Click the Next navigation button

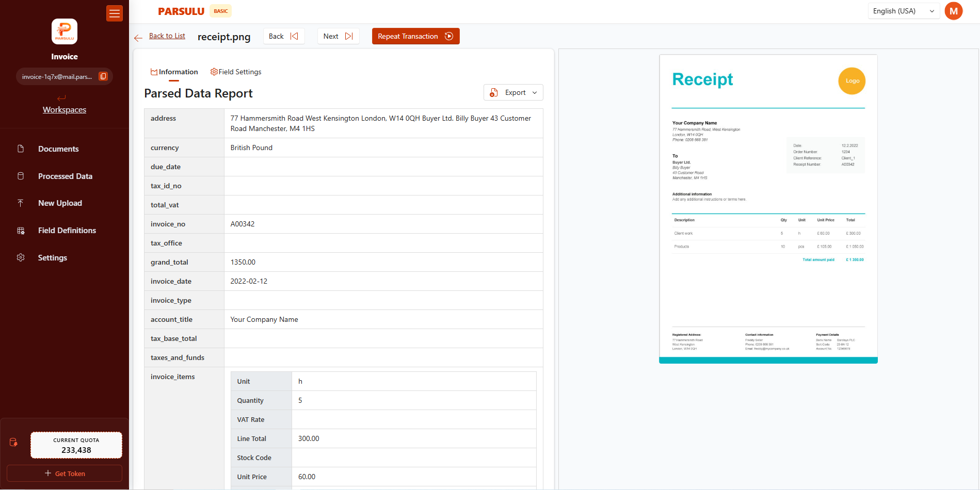[339, 36]
